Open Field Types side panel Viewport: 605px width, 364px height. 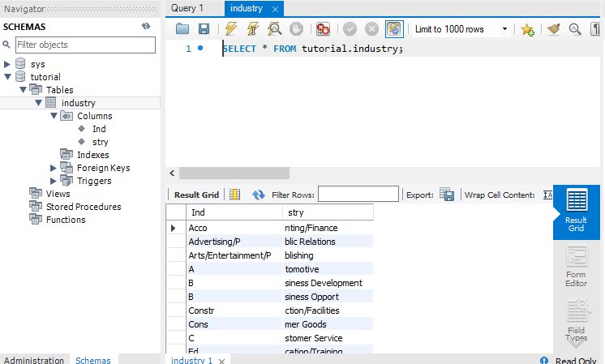[577, 321]
